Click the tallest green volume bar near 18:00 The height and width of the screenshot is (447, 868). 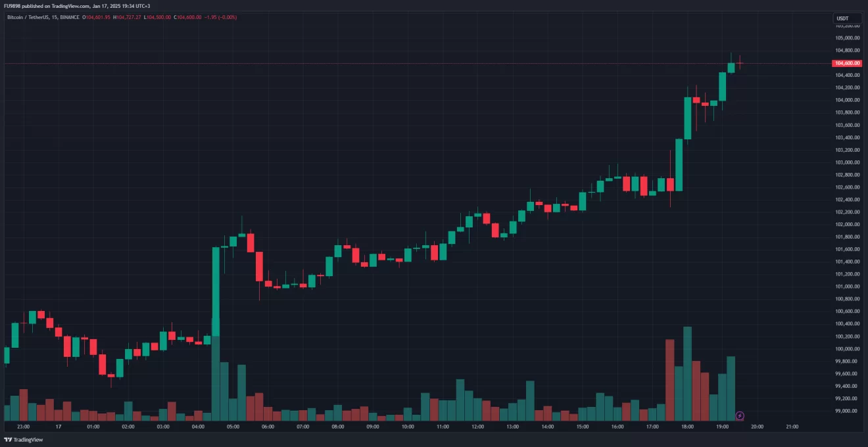tap(687, 373)
